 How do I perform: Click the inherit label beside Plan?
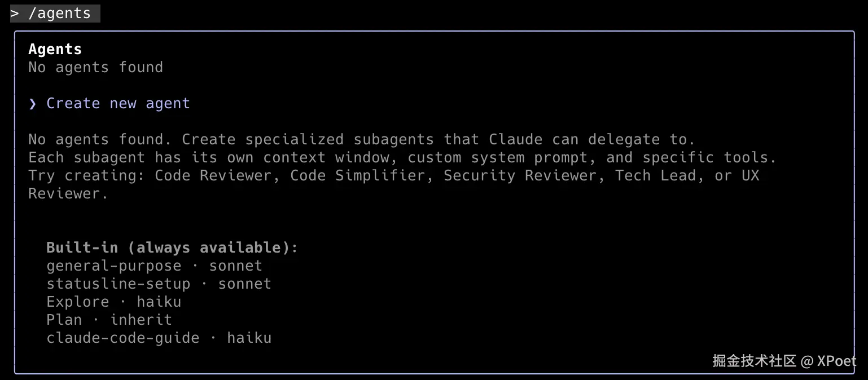(141, 320)
